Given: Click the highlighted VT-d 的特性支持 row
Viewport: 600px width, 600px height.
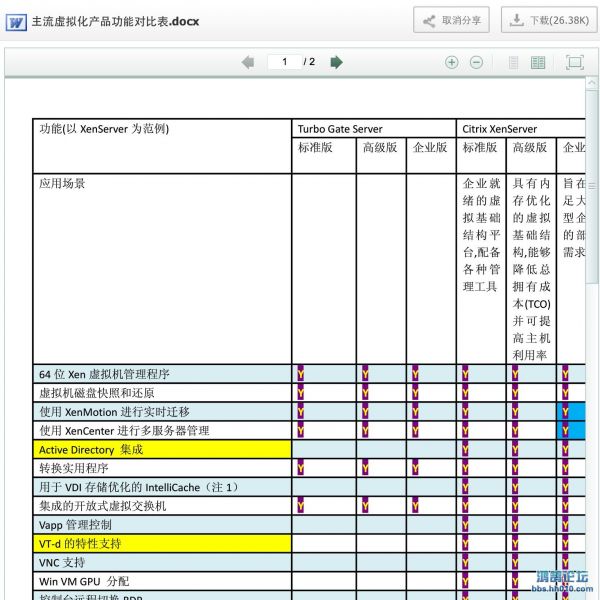Looking at the screenshot, I should (162, 543).
